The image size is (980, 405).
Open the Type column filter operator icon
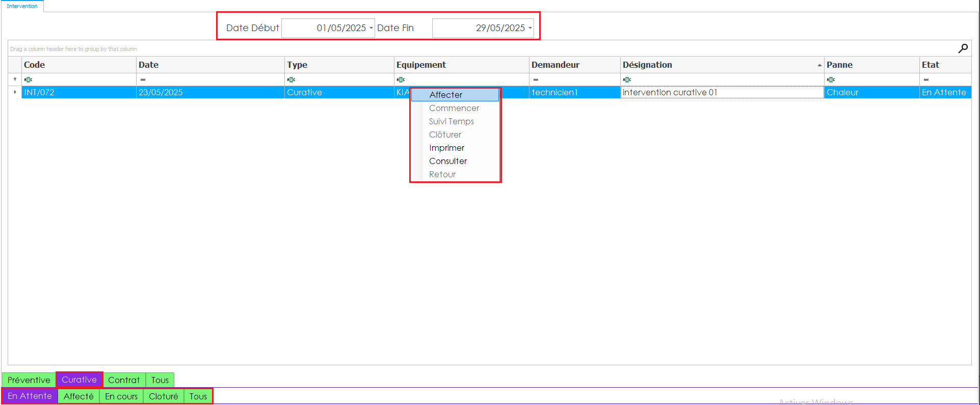291,79
